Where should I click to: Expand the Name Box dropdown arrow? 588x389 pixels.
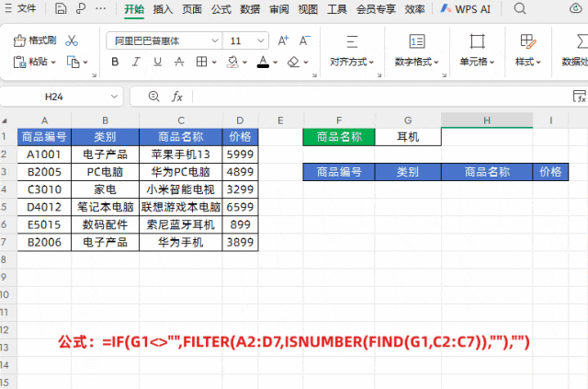coord(114,97)
